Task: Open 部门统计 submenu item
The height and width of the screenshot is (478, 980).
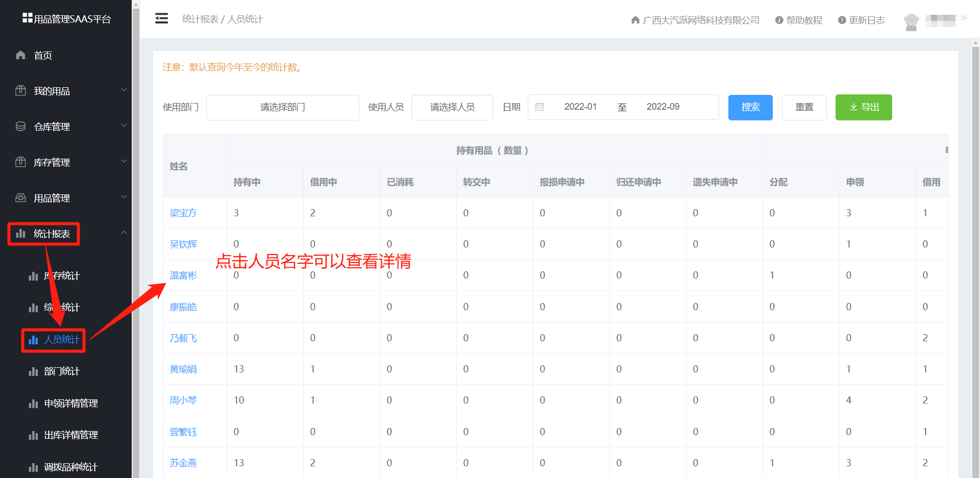Action: pyautogui.click(x=62, y=371)
